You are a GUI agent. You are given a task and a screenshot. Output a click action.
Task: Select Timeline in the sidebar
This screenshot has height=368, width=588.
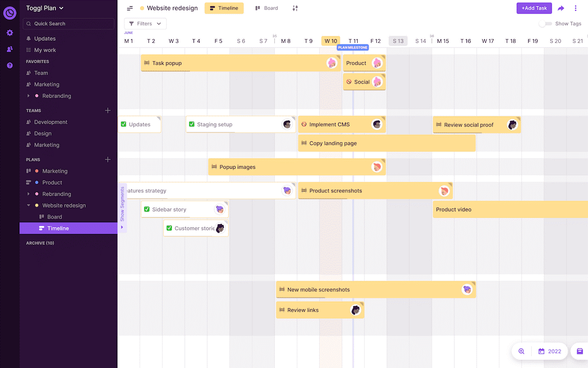tap(69, 228)
